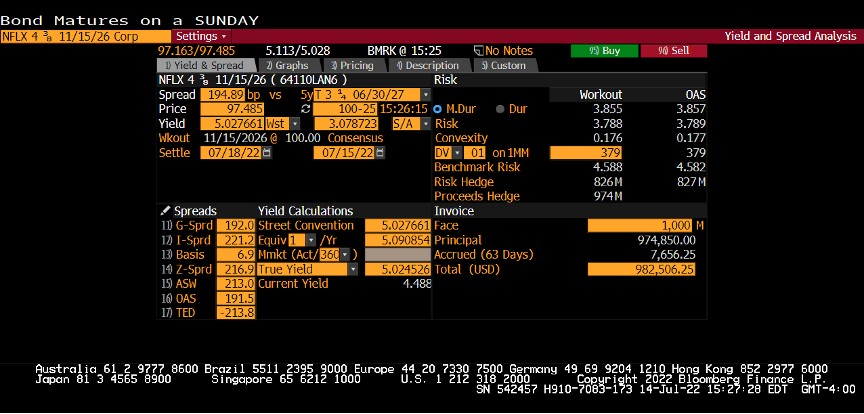Select the Dur radio button

point(500,109)
